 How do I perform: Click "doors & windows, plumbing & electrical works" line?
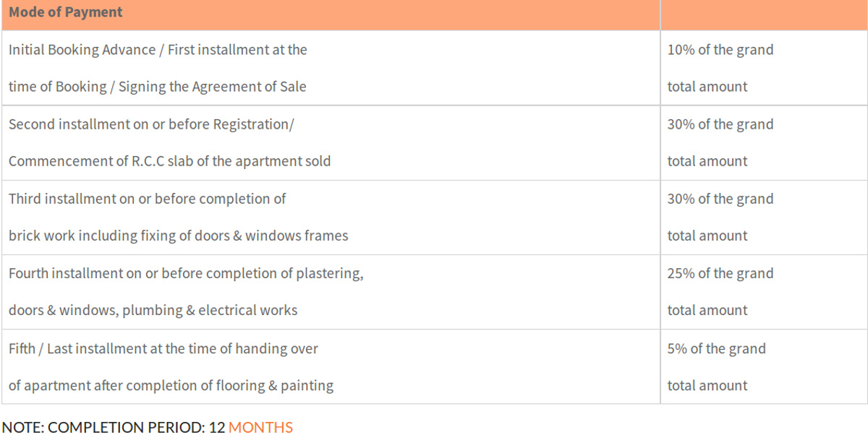click(153, 310)
